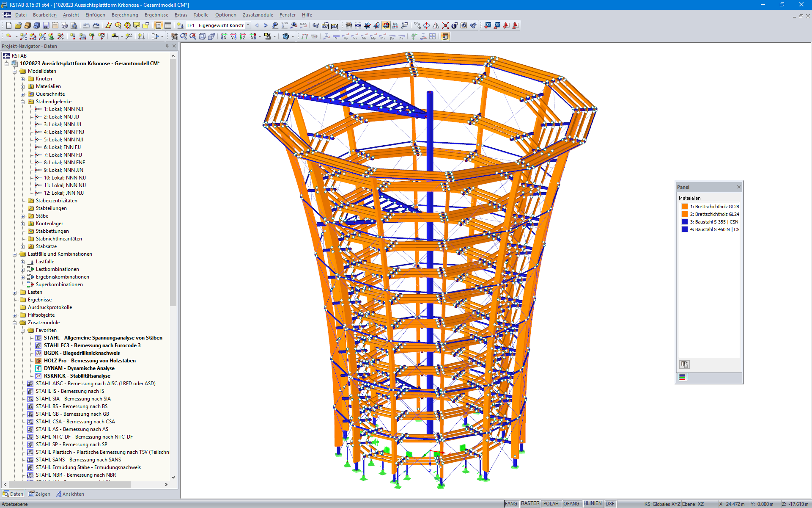Click the Mirror tool icon
Image resolution: width=812 pixels, height=508 pixels.
tap(436, 25)
